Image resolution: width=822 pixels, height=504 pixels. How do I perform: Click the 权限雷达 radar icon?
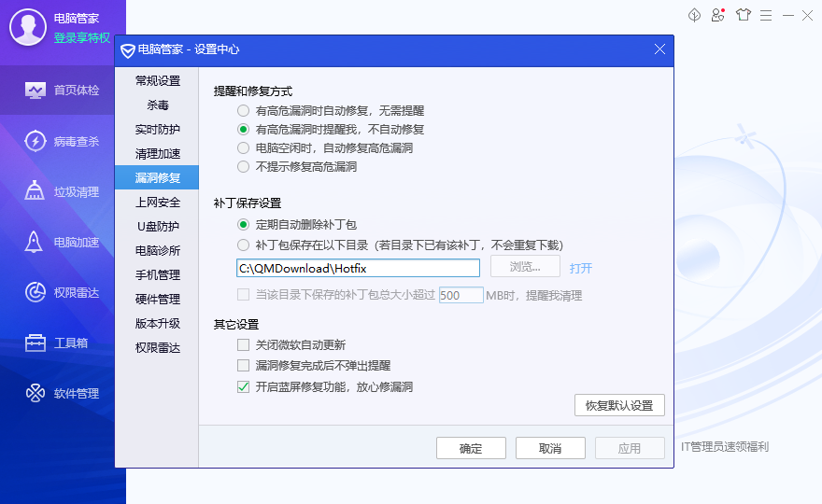point(35,292)
